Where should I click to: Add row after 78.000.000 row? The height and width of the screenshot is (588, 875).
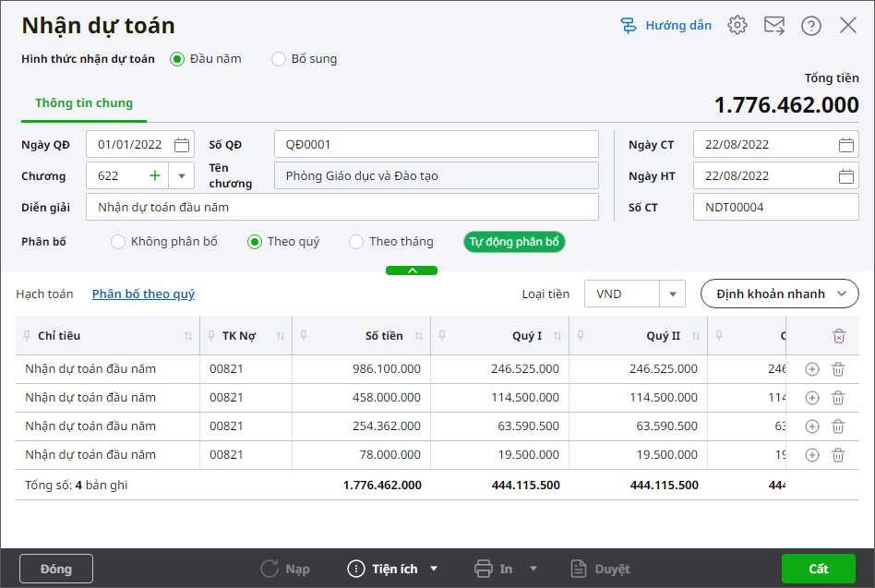(x=812, y=455)
